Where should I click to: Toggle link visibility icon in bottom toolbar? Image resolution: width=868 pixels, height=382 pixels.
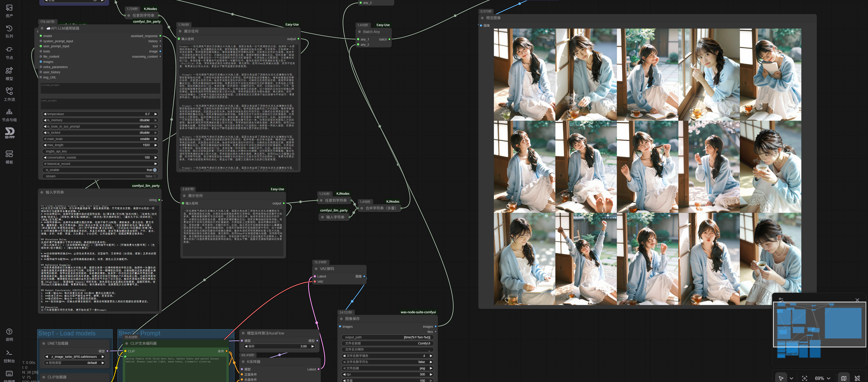point(857,378)
